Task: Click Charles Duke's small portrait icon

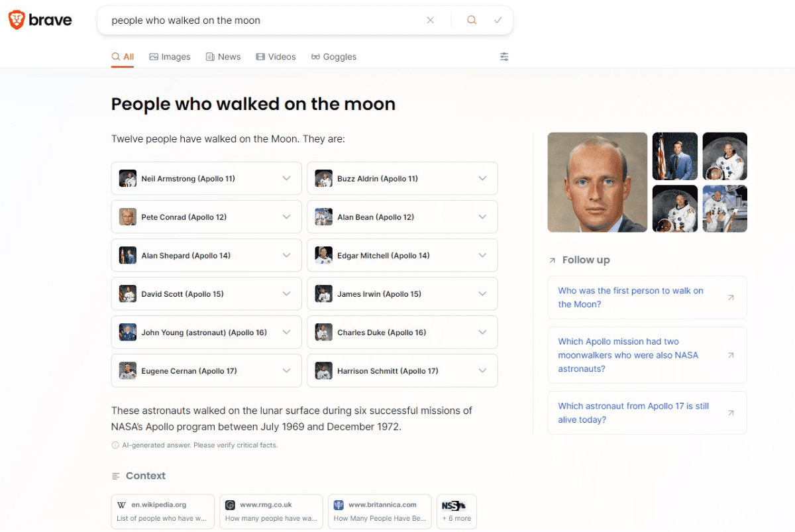Action: 324,332
